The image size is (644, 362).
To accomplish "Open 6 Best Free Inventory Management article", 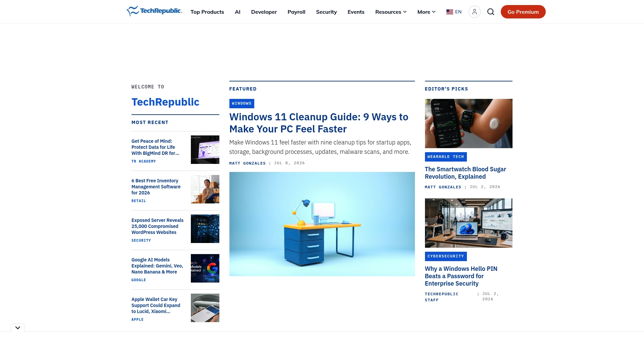I will (156, 187).
